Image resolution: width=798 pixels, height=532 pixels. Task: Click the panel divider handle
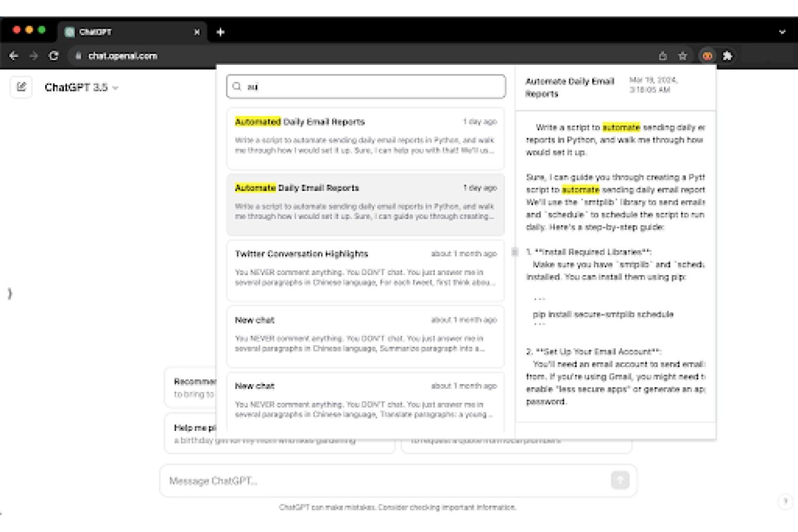pyautogui.click(x=514, y=252)
